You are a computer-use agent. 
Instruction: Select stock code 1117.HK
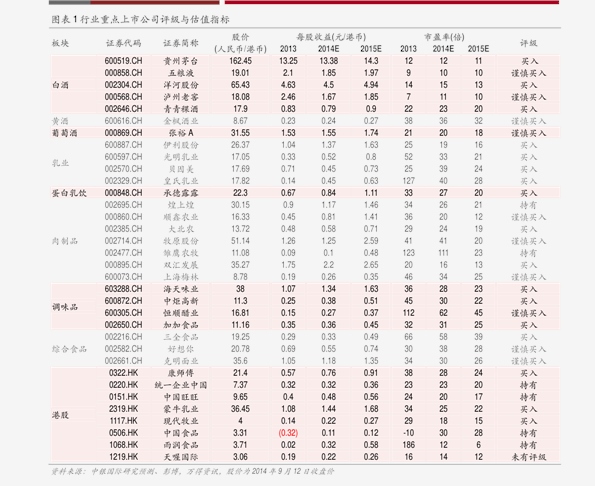coord(123,421)
